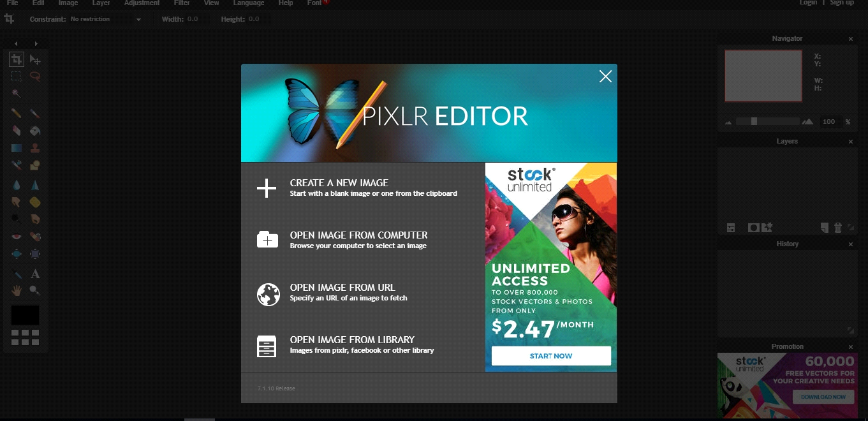The width and height of the screenshot is (868, 421).
Task: Select the Type text tool
Action: [x=35, y=274]
